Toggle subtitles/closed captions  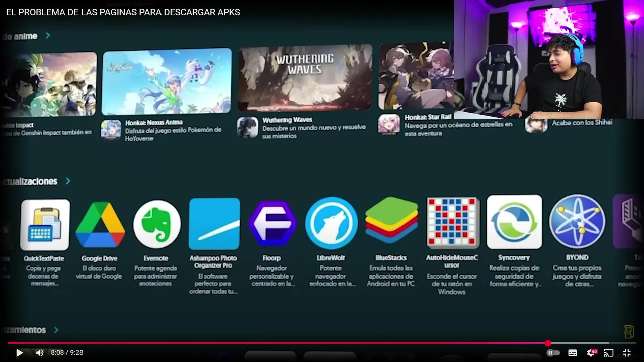coord(573,353)
